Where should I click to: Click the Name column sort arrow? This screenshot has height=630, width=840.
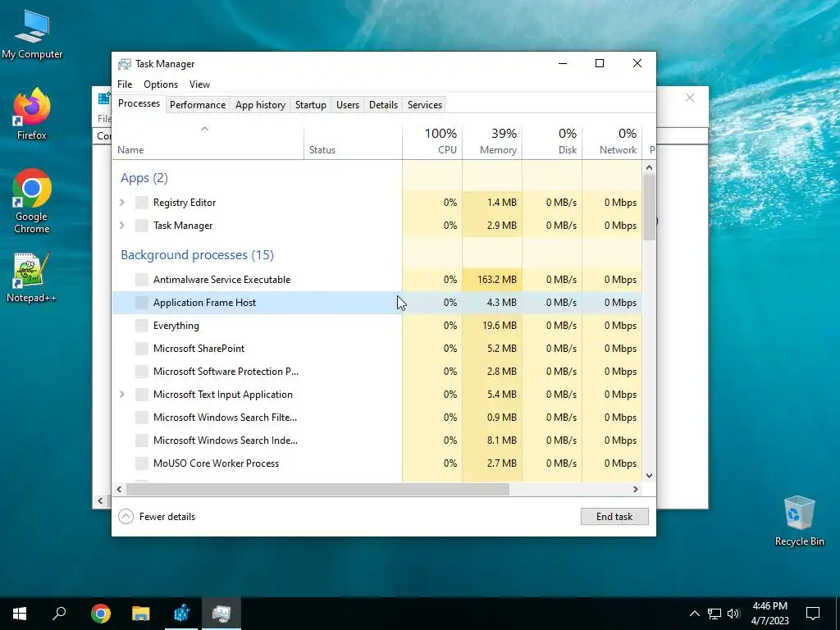point(204,129)
